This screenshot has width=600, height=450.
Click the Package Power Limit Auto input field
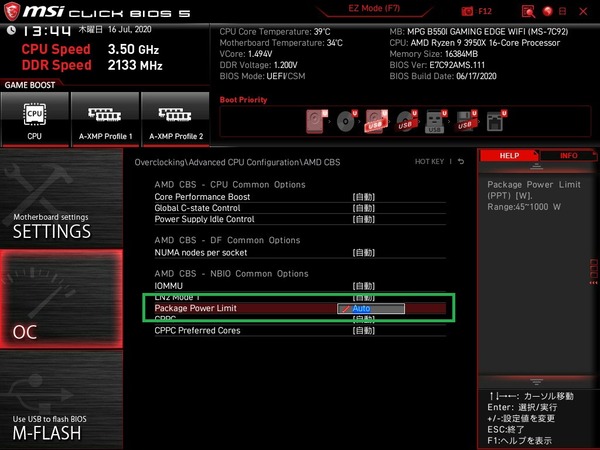(x=372, y=309)
